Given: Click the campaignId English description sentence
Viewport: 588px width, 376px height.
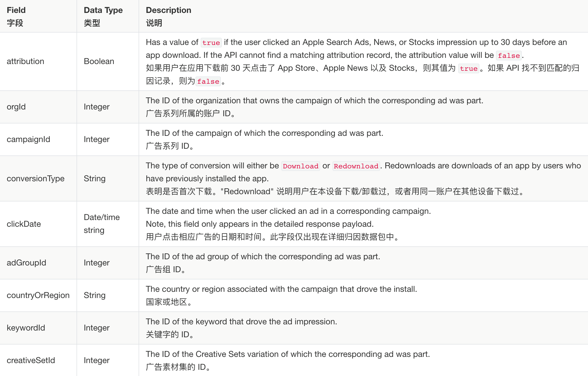Looking at the screenshot, I should tap(265, 133).
